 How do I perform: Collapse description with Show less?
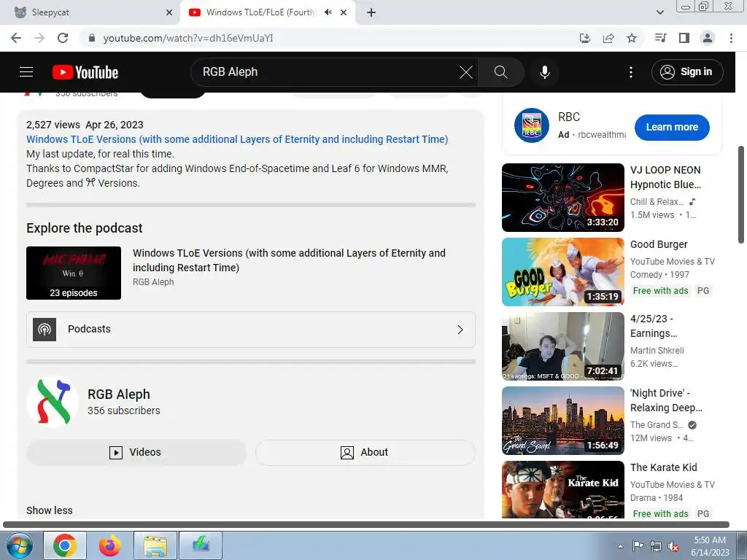tap(50, 510)
